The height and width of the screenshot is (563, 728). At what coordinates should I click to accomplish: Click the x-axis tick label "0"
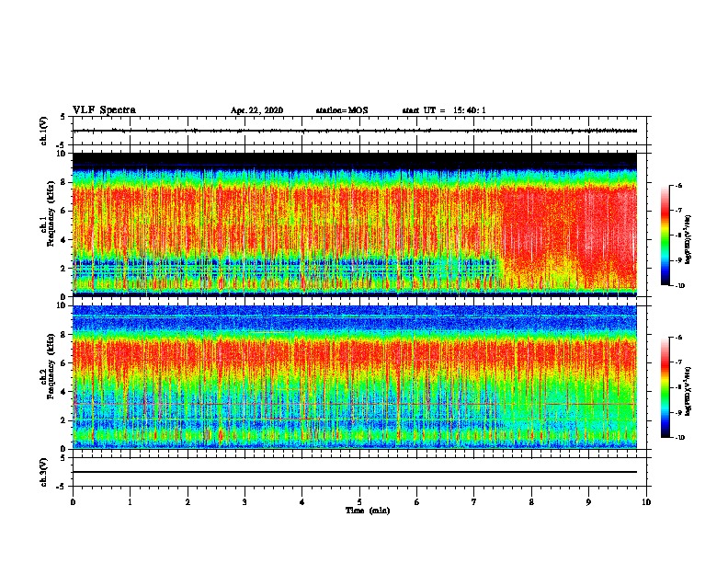point(73,502)
